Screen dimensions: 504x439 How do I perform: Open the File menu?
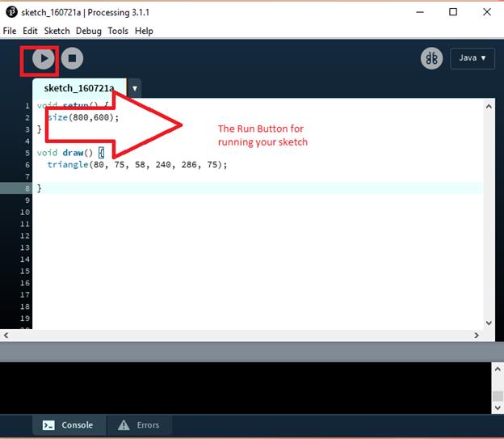[10, 31]
